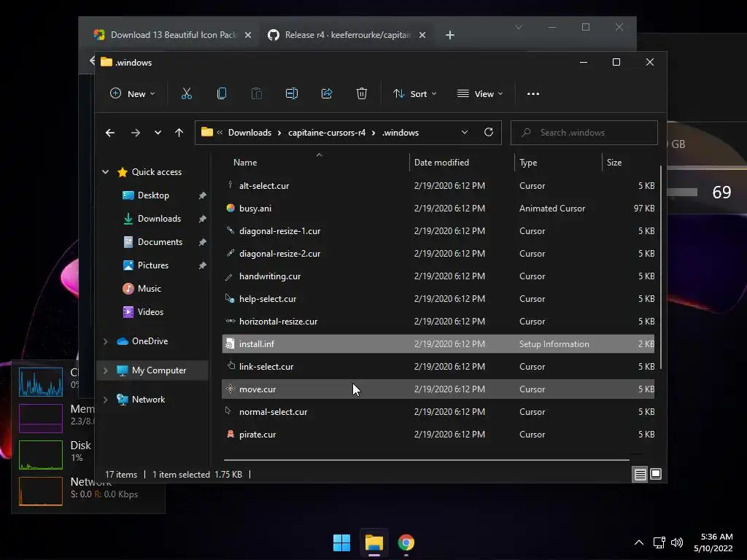Click the Rename icon in toolbar
The width and height of the screenshot is (747, 560).
[x=292, y=94]
